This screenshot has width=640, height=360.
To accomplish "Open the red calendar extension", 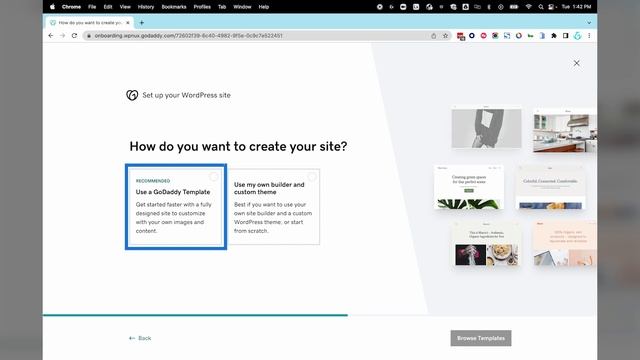I will [460, 36].
